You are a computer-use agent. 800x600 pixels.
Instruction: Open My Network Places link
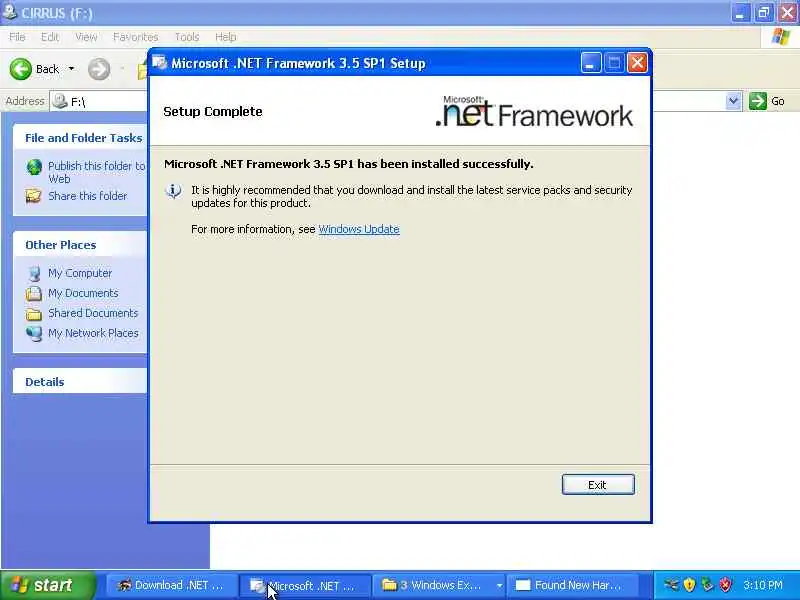[x=93, y=333]
